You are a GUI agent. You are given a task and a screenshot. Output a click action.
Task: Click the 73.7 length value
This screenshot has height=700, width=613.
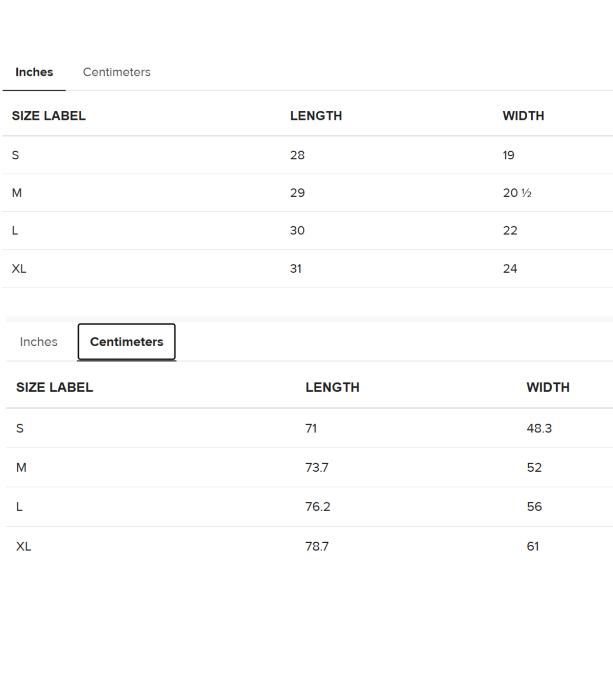pyautogui.click(x=317, y=468)
